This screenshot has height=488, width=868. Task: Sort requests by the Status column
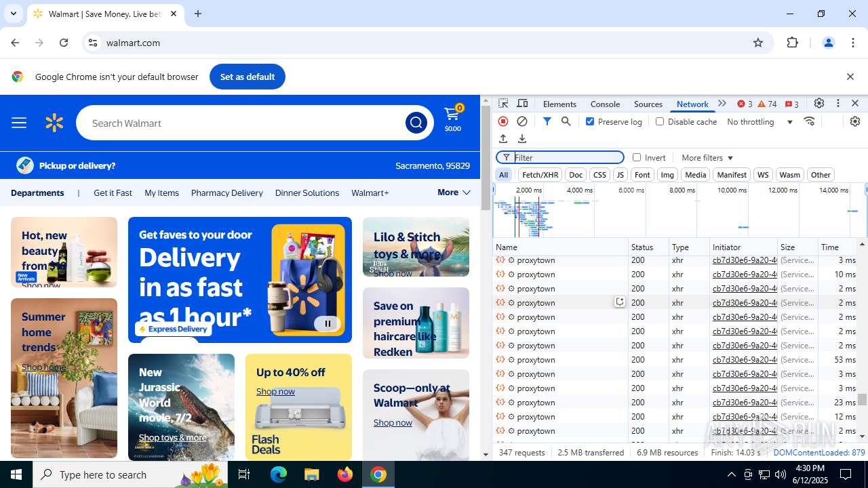(x=648, y=247)
